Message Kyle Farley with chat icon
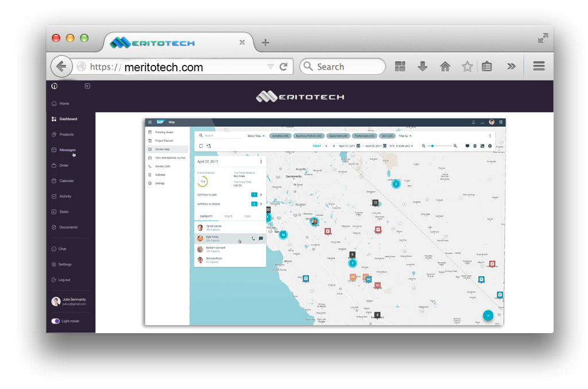This screenshot has width=588, height=389. pyautogui.click(x=261, y=238)
